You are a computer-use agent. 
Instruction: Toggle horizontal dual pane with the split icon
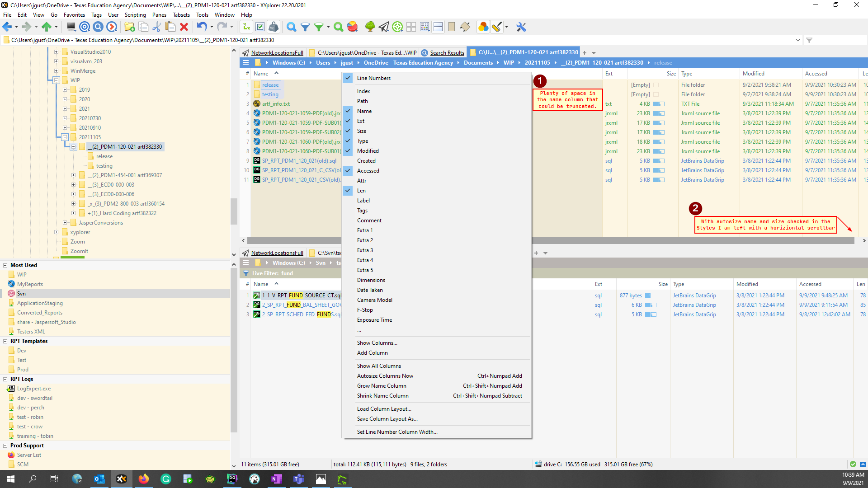tap(438, 27)
